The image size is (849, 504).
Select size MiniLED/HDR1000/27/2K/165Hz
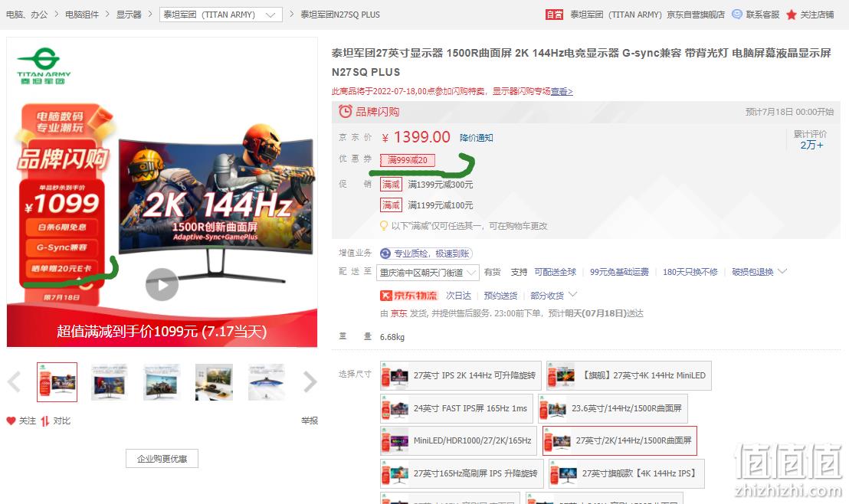pos(459,440)
